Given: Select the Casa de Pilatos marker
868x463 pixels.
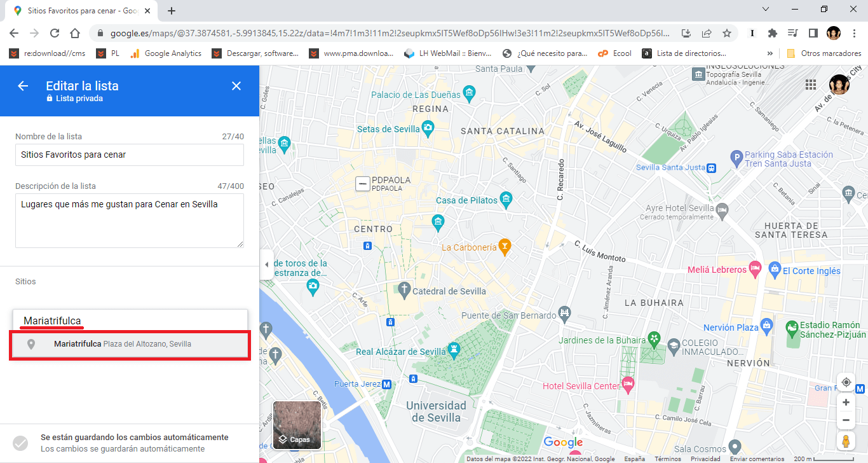Looking at the screenshot, I should pyautogui.click(x=506, y=201).
